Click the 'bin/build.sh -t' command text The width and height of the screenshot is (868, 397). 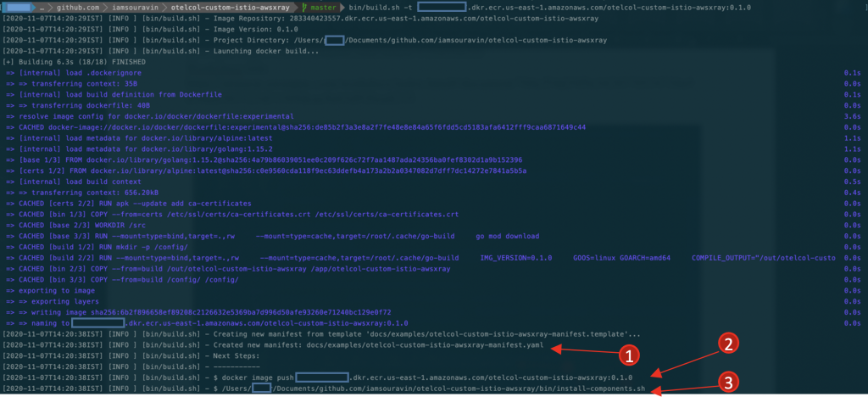click(380, 8)
